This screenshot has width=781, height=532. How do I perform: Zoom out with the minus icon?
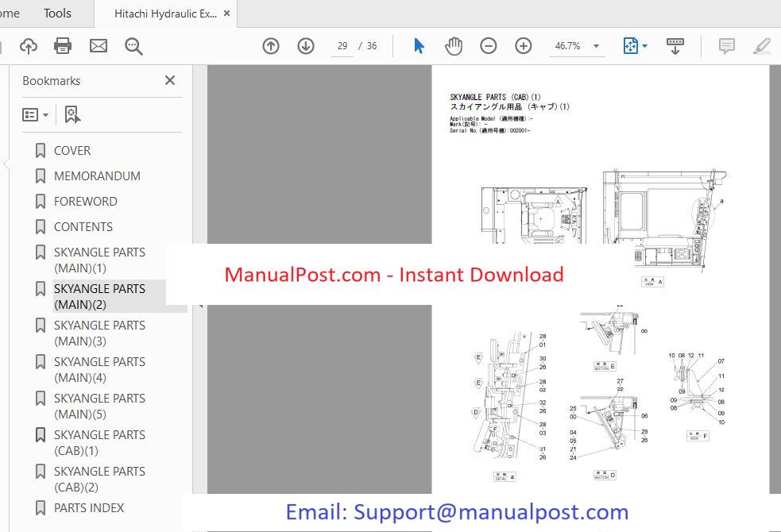[x=489, y=46]
